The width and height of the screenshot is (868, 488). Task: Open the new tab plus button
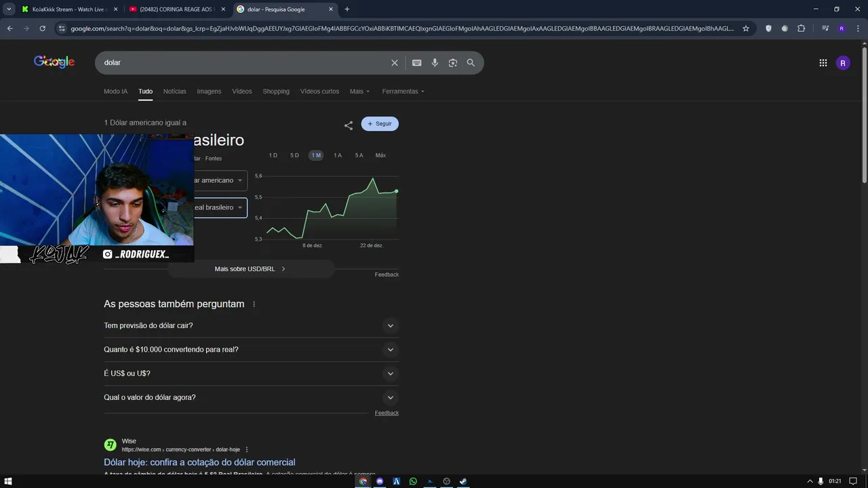347,9
